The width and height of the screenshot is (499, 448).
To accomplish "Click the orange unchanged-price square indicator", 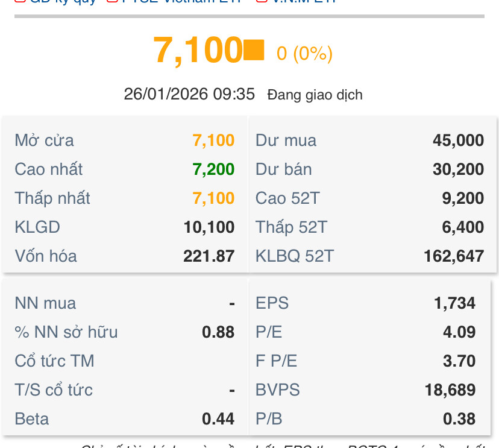I will point(254,50).
